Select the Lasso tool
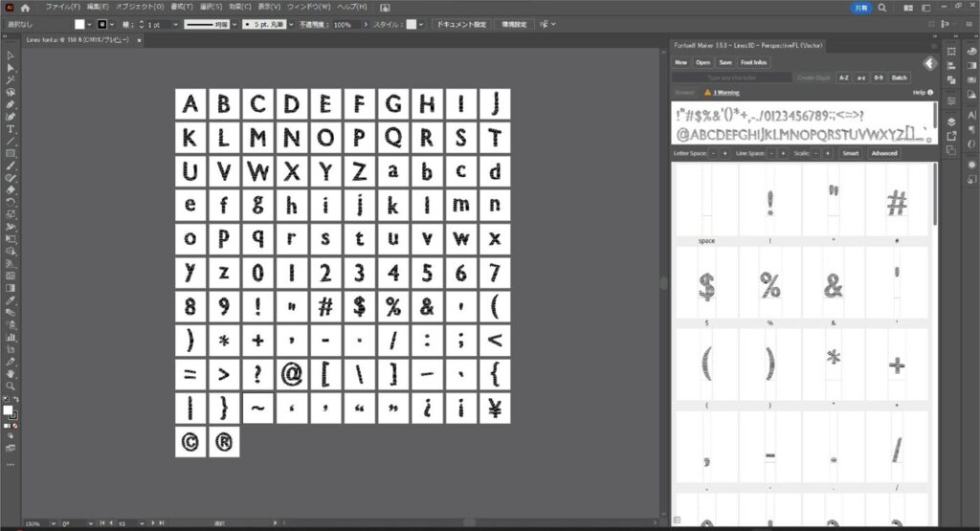This screenshot has height=531, width=980. pos(11,93)
